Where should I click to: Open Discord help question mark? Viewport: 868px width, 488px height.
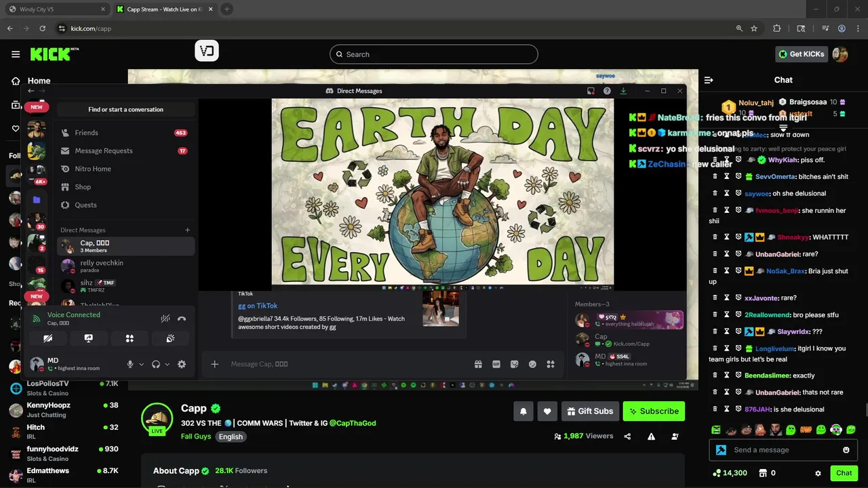(607, 91)
